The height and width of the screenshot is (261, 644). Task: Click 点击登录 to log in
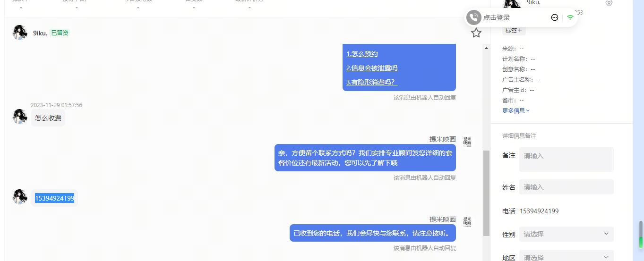(x=497, y=17)
